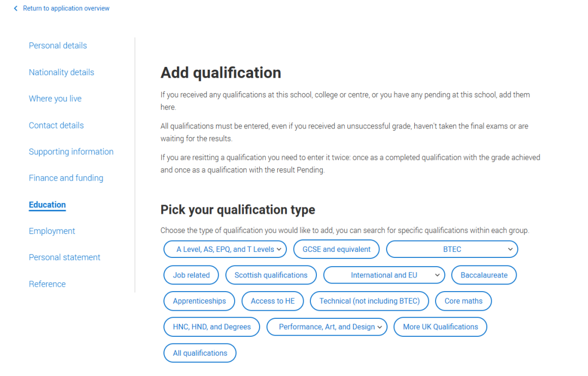Expand A Level, AS, EPQ, and T Levels dropdown
Image resolution: width=588 pixels, height=376 pixels.
click(x=225, y=249)
